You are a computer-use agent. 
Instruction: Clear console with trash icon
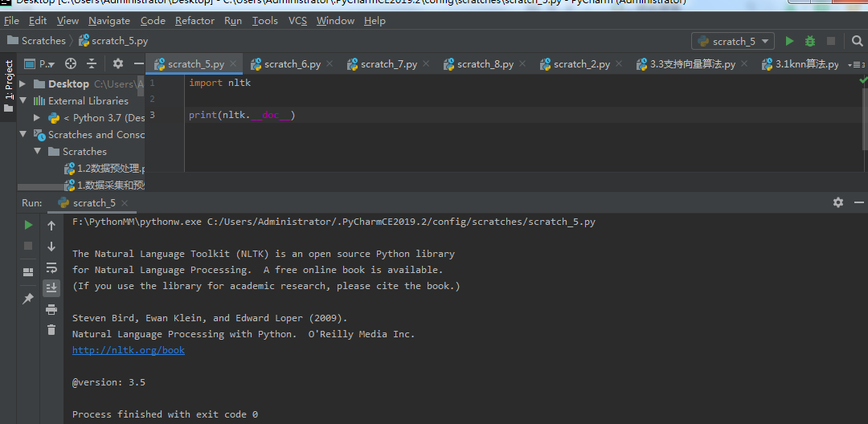pyautogui.click(x=51, y=330)
